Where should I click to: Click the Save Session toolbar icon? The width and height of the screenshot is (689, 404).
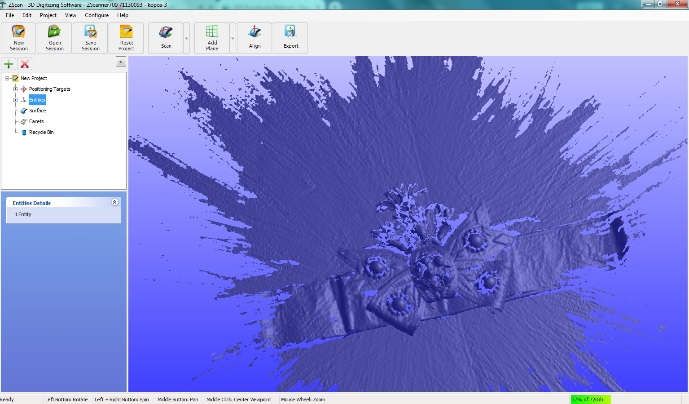pos(90,36)
